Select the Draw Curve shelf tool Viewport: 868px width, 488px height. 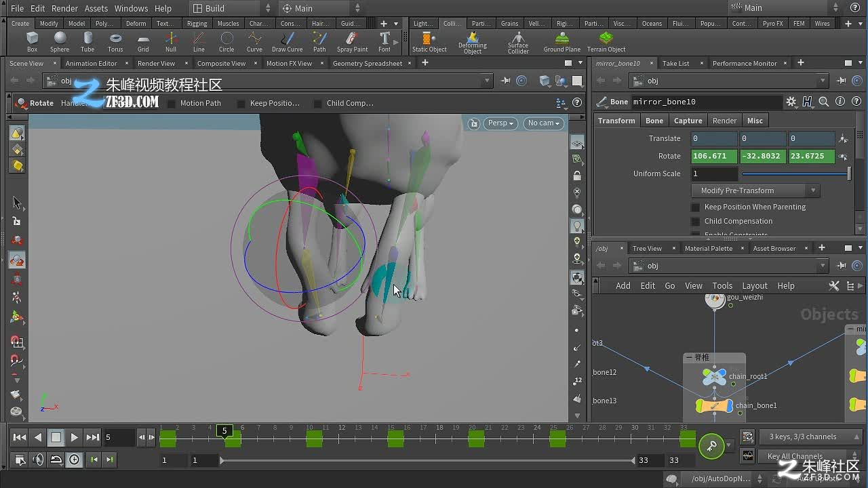click(288, 42)
